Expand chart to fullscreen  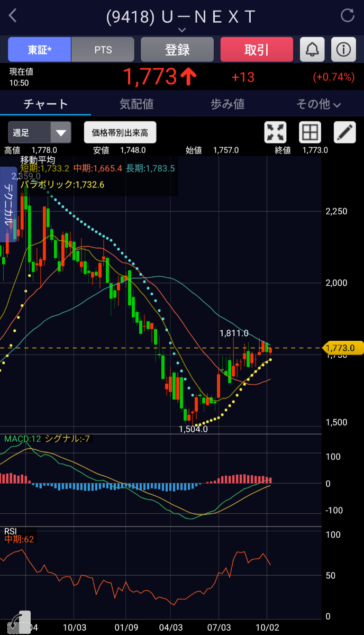[x=275, y=132]
